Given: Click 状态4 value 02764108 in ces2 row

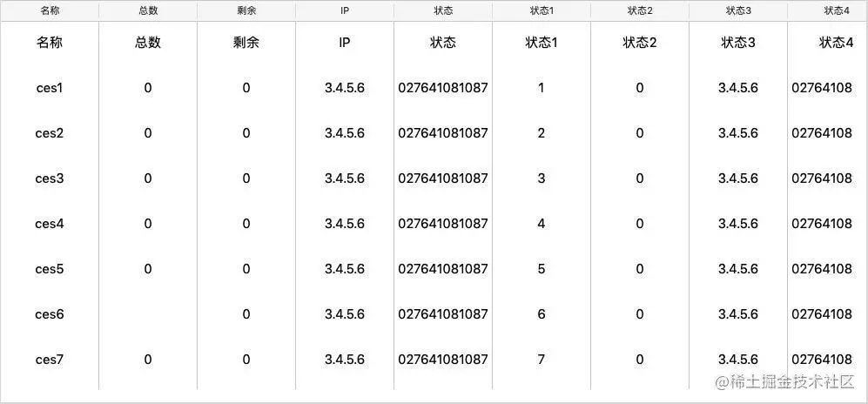Looking at the screenshot, I should point(822,133).
